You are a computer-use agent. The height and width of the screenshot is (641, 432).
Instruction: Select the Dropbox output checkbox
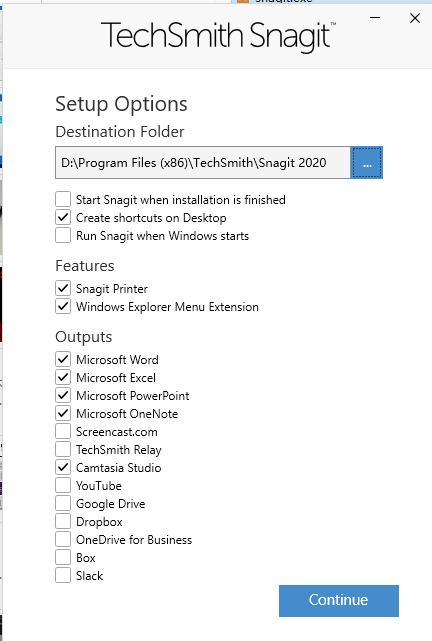click(x=63, y=521)
